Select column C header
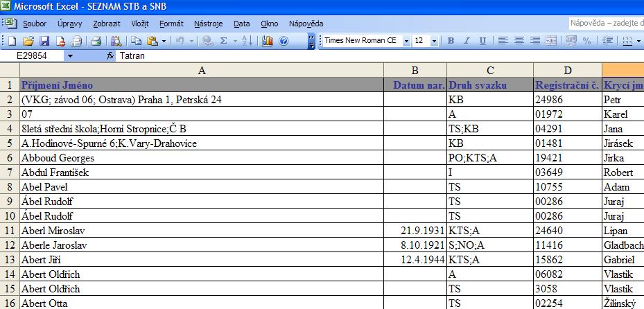Viewport: 644px width, 309px height. click(x=490, y=71)
